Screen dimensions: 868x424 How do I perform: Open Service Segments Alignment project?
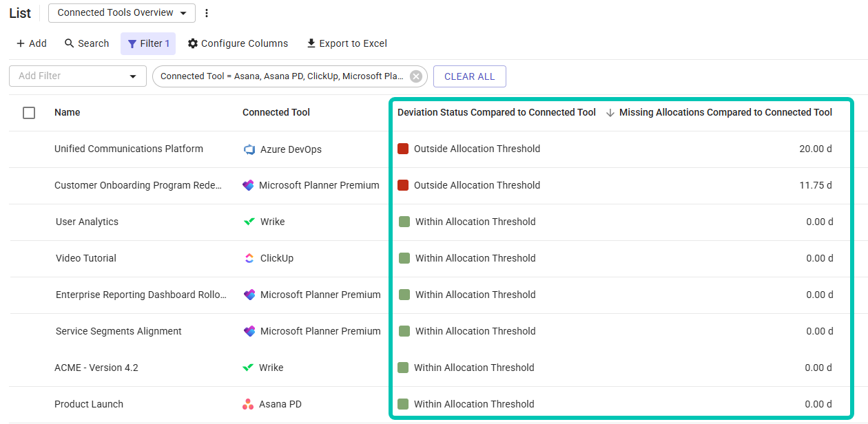[x=118, y=331]
